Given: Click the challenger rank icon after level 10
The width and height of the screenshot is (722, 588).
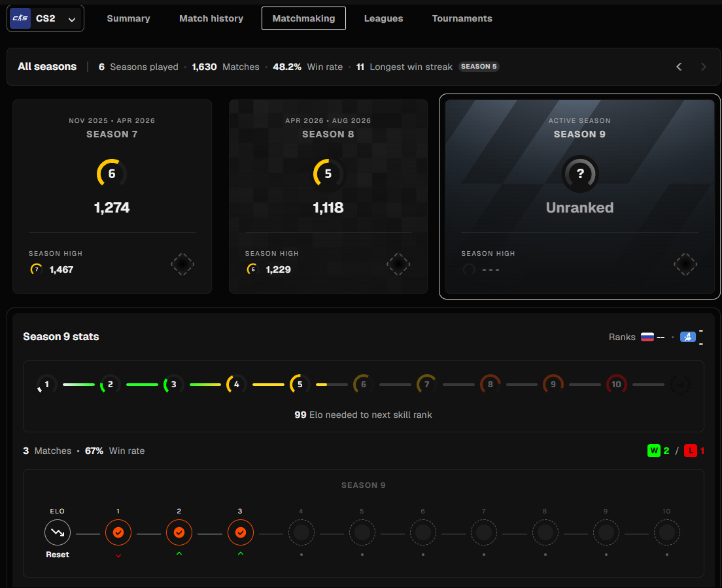Looking at the screenshot, I should coord(680,385).
